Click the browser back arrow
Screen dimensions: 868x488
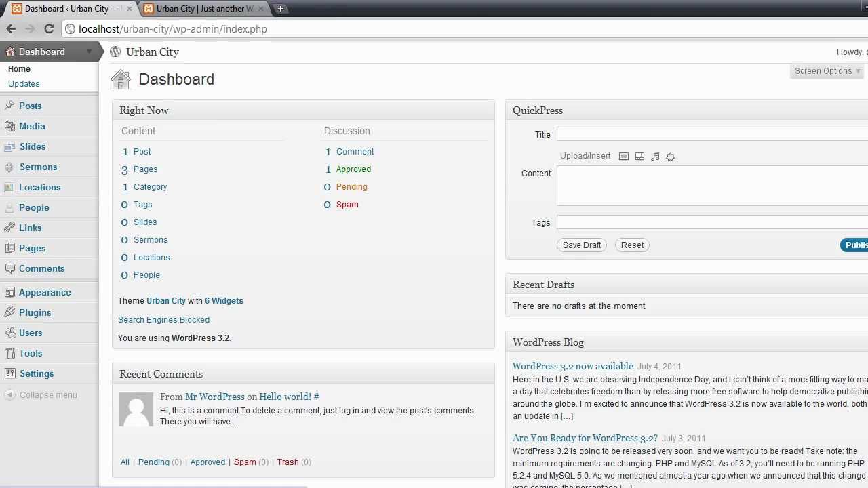11,28
